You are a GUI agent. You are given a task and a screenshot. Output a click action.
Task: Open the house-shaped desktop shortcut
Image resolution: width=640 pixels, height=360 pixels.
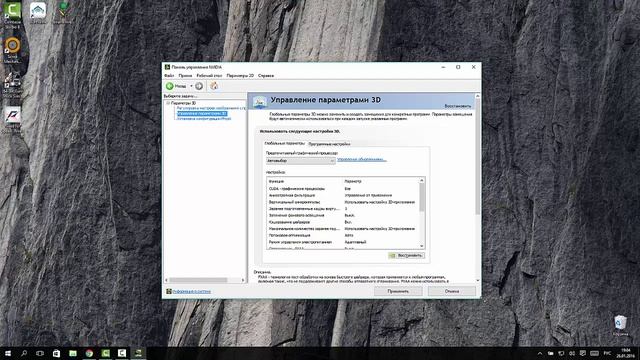38,11
